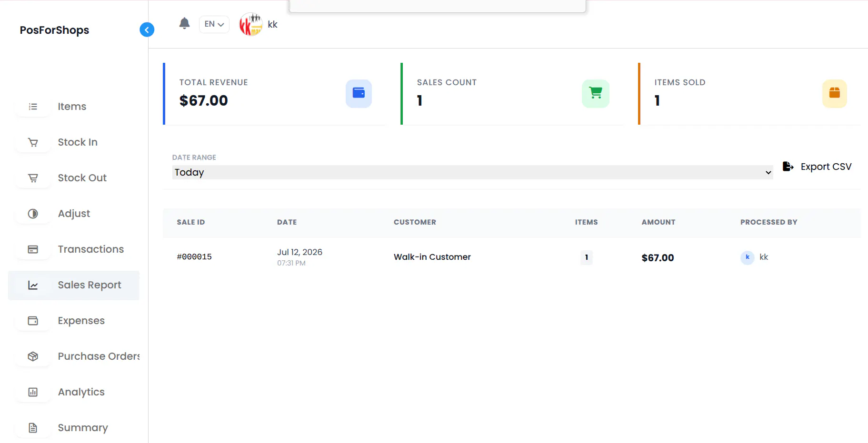The width and height of the screenshot is (868, 443).
Task: Open the EN language dropdown
Action: click(x=214, y=24)
